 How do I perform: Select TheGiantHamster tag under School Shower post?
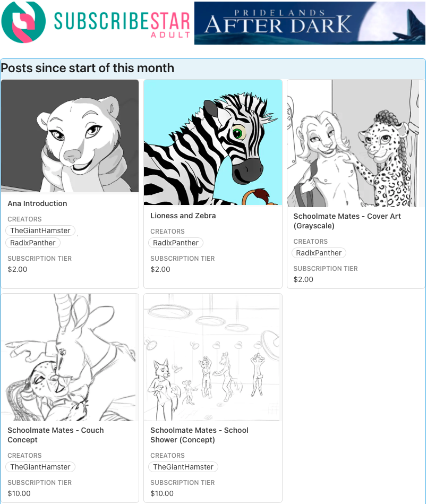183,467
